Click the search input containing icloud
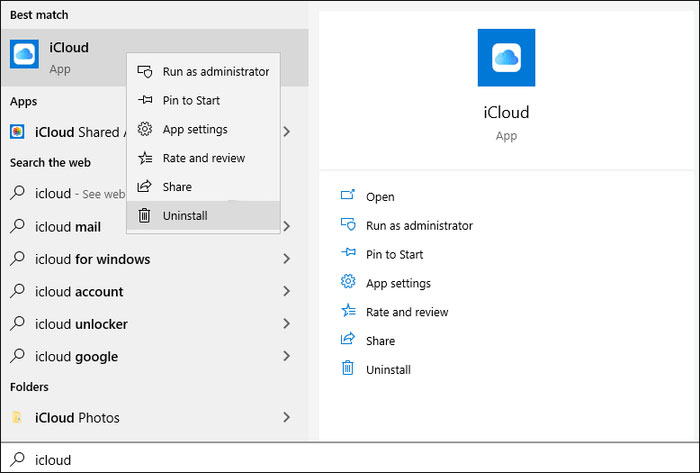The image size is (700, 473). tap(350, 459)
